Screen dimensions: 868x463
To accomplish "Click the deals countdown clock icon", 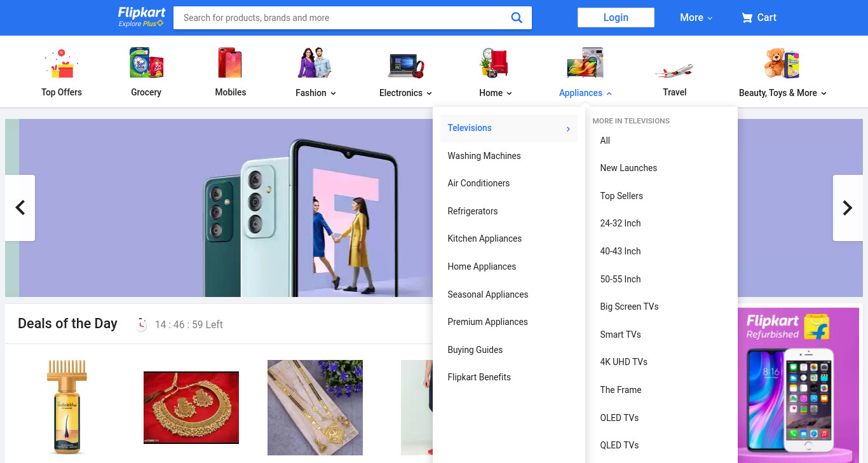I will [141, 324].
